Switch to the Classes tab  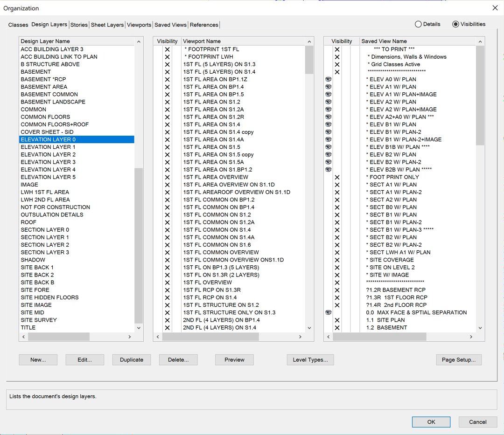click(x=18, y=25)
